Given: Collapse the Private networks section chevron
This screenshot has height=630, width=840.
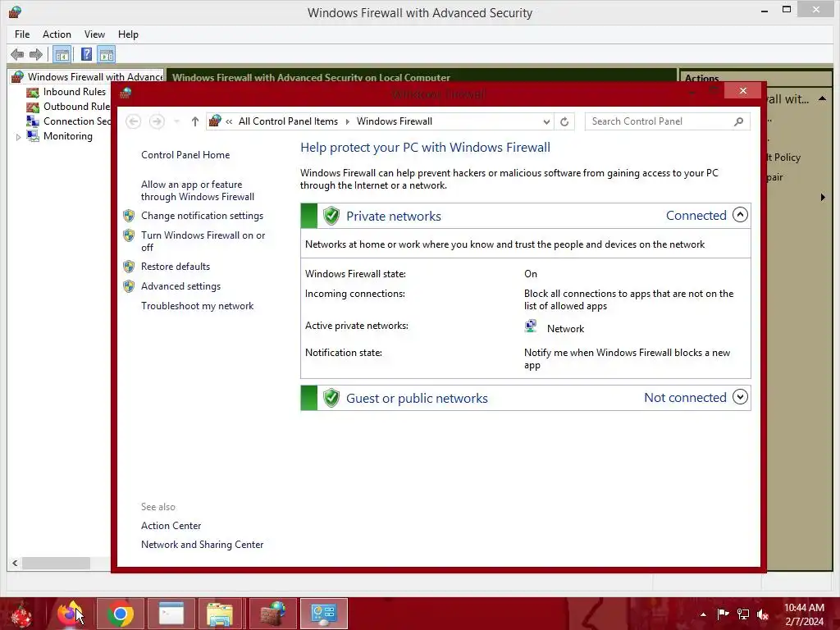Looking at the screenshot, I should point(740,216).
